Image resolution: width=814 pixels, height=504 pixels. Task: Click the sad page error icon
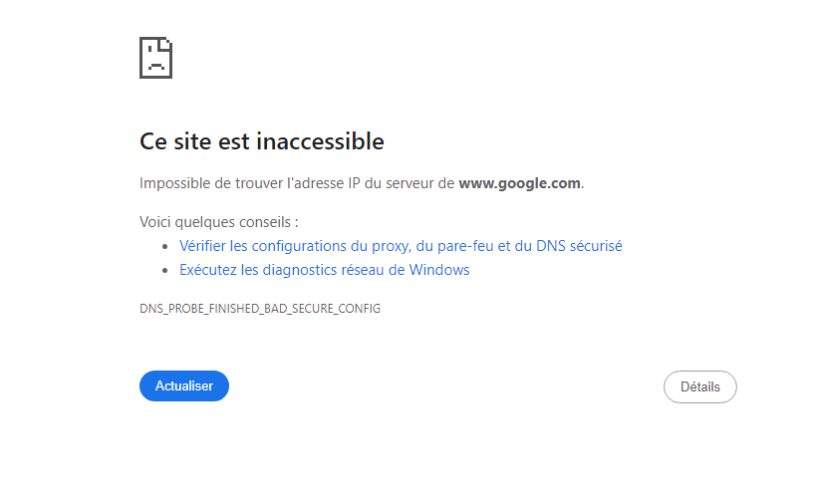pos(155,58)
